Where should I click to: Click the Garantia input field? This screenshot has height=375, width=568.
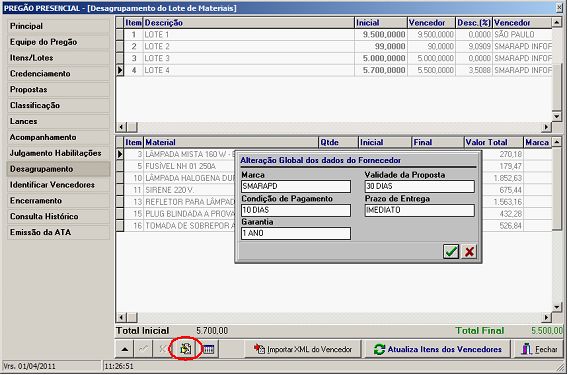pos(296,233)
